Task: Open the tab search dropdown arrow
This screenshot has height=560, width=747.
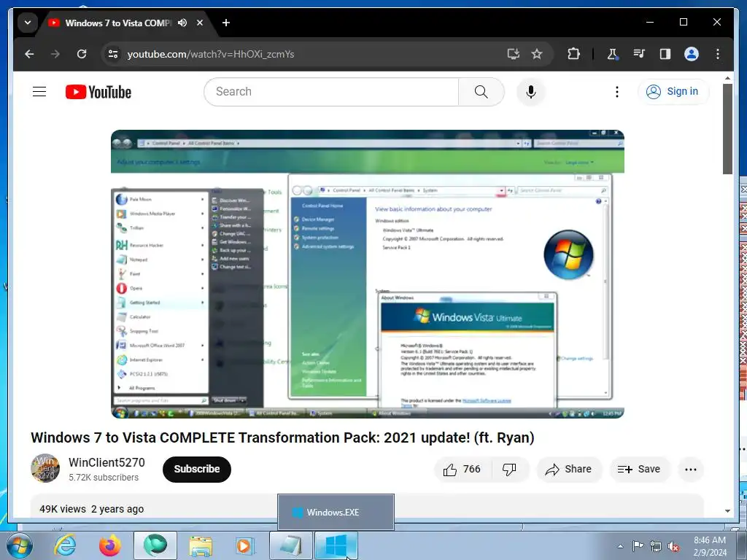Action: pos(28,23)
